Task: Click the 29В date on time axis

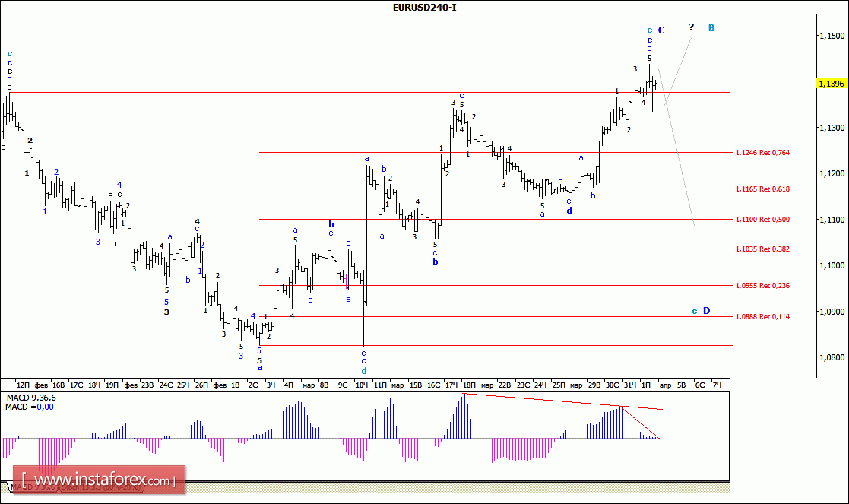Action: 594,385
